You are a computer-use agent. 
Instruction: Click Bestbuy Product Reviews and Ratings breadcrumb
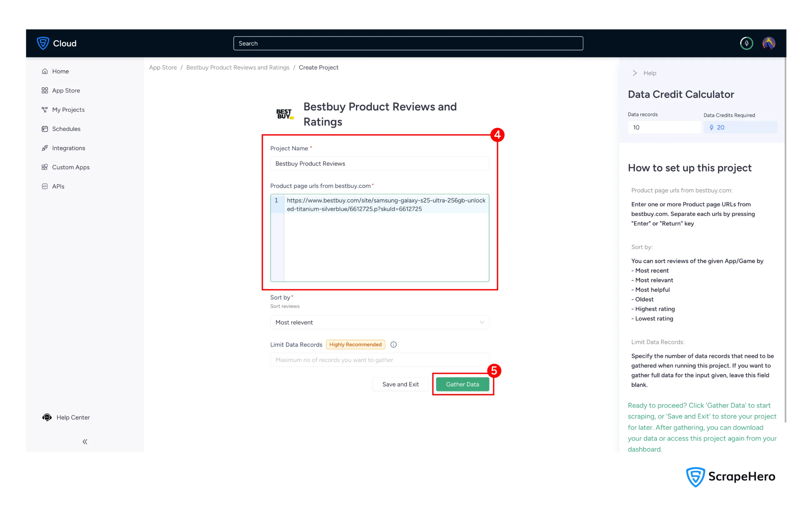[238, 67]
